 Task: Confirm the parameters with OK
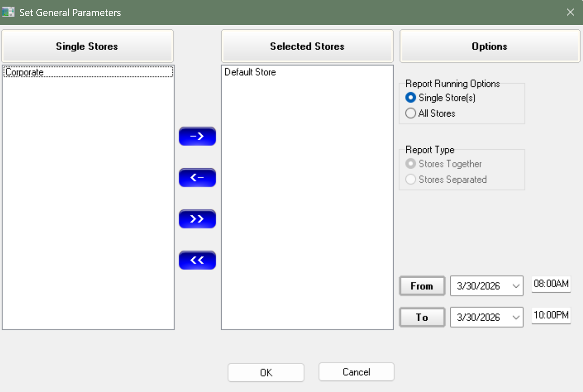click(x=266, y=372)
